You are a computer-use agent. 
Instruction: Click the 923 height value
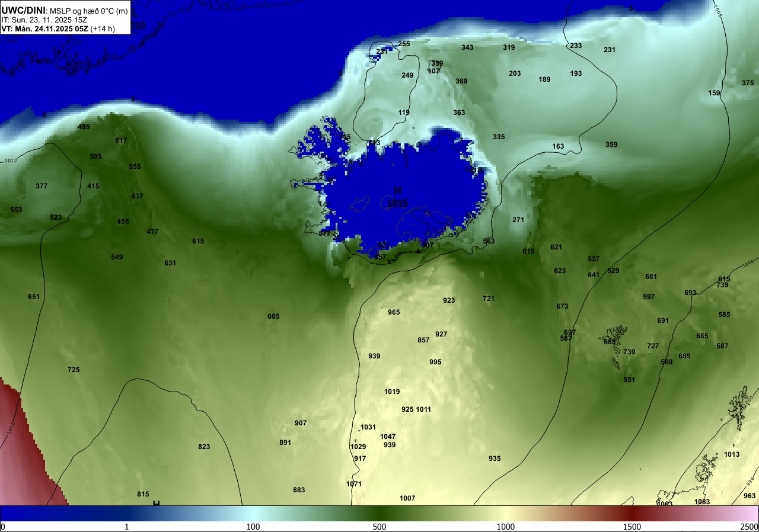[x=449, y=300]
